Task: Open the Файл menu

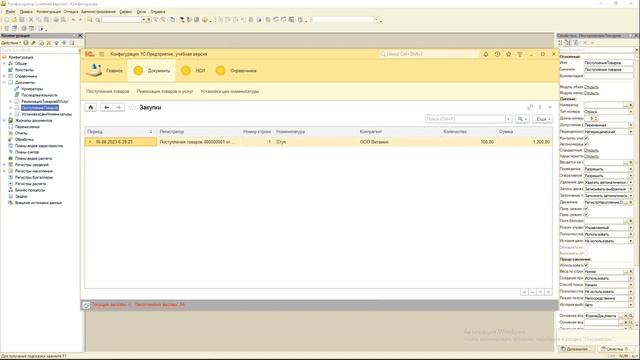Action: tap(10, 12)
